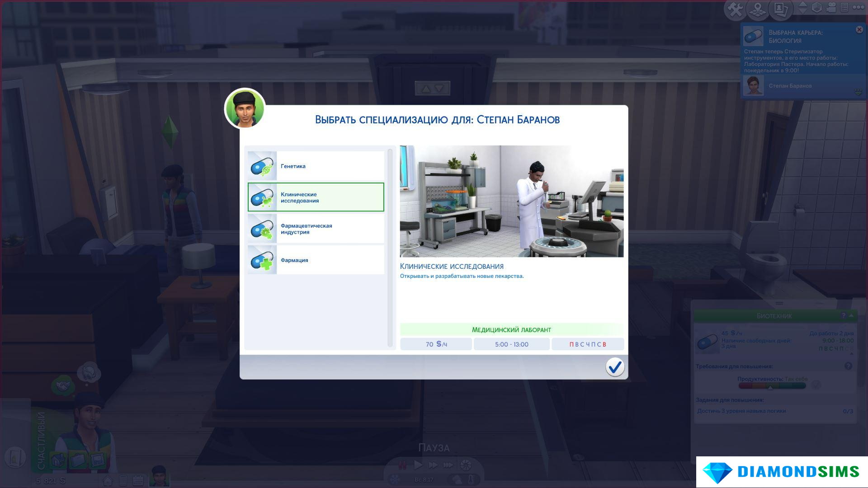Open game options three-dots menu
This screenshot has width=868, height=488.
pyautogui.click(x=858, y=8)
